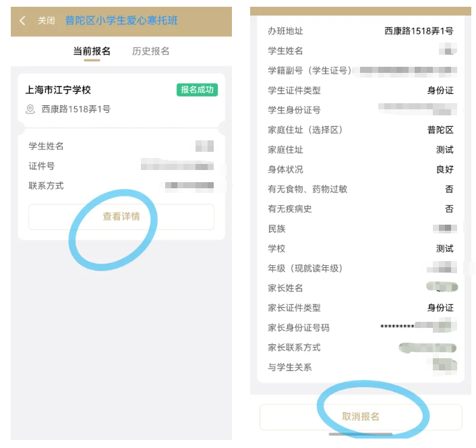The image size is (476, 448).
Task: Tap 有无食物、药物过敏 value 否
Action: (449, 189)
